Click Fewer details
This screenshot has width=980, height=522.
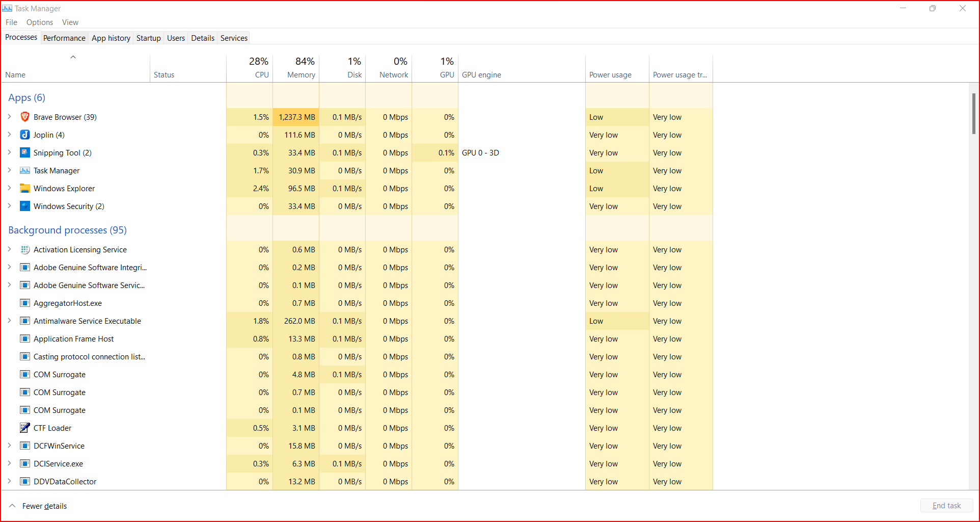[44, 506]
